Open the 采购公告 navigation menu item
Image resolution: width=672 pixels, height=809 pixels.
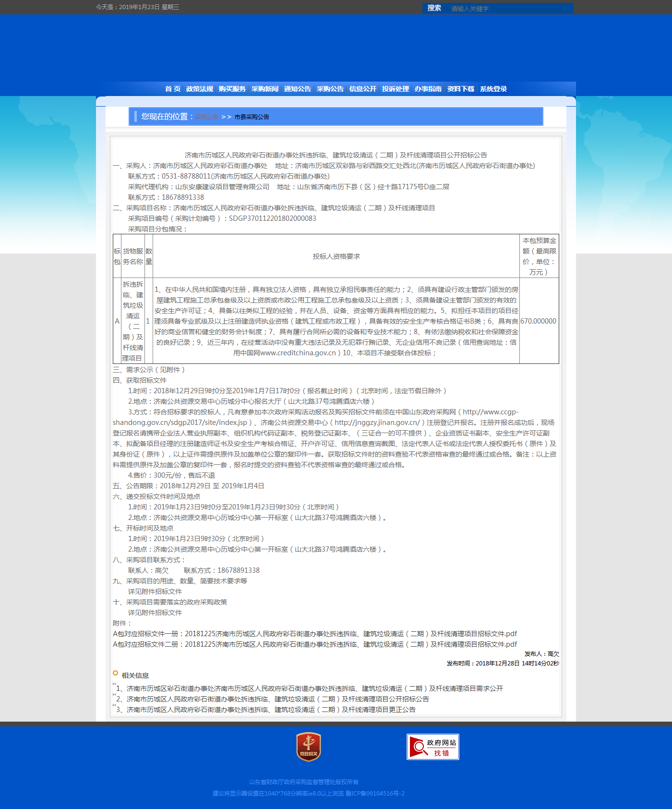point(330,89)
